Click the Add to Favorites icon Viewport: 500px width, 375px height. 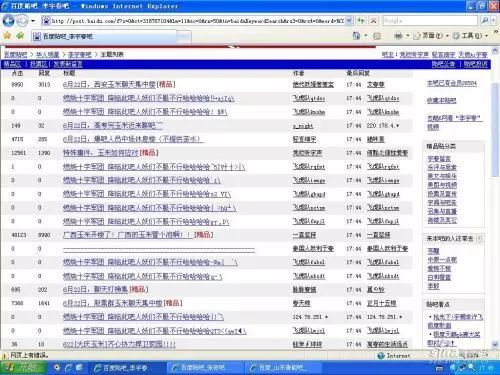(20, 35)
